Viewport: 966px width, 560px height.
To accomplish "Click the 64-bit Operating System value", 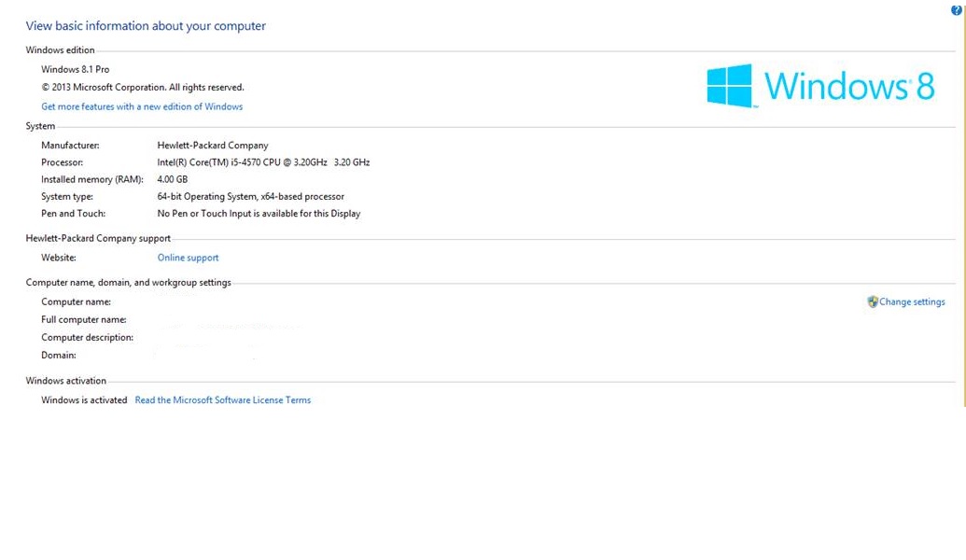I will coord(251,197).
